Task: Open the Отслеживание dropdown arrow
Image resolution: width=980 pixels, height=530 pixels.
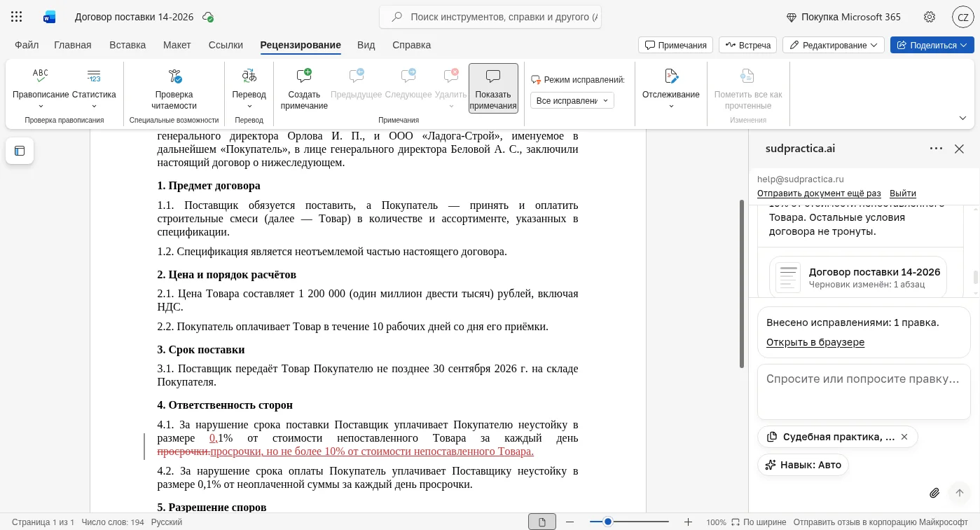Action: [x=671, y=107]
